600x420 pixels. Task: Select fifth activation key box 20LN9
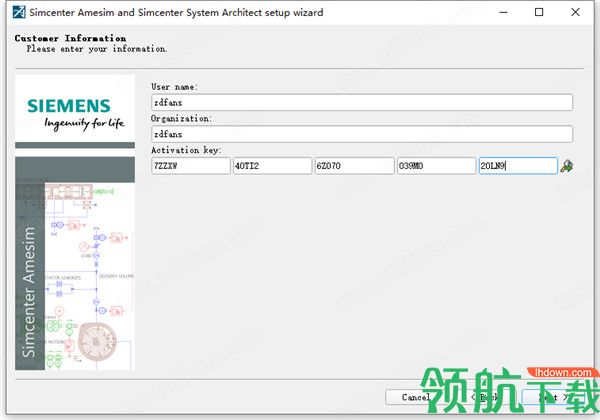pyautogui.click(x=518, y=166)
